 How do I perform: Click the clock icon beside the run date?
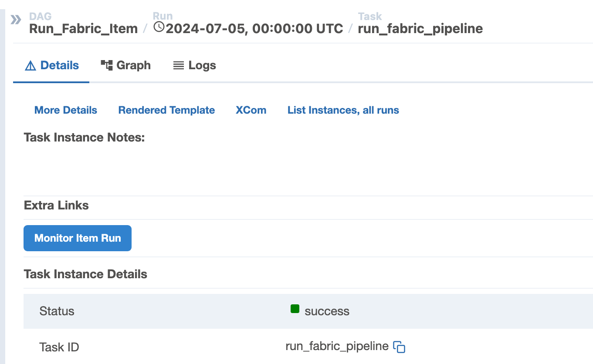point(159,28)
